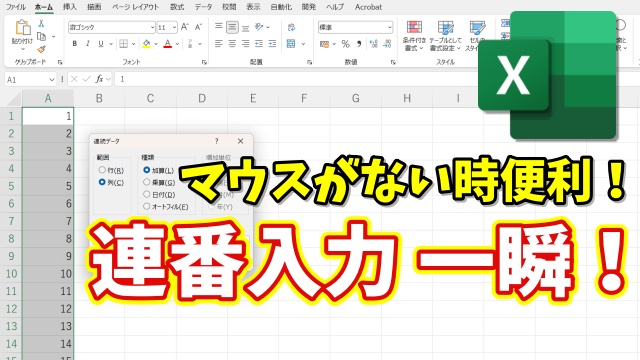Click the Align Right icon
The width and height of the screenshot is (640, 360).
(x=245, y=44)
